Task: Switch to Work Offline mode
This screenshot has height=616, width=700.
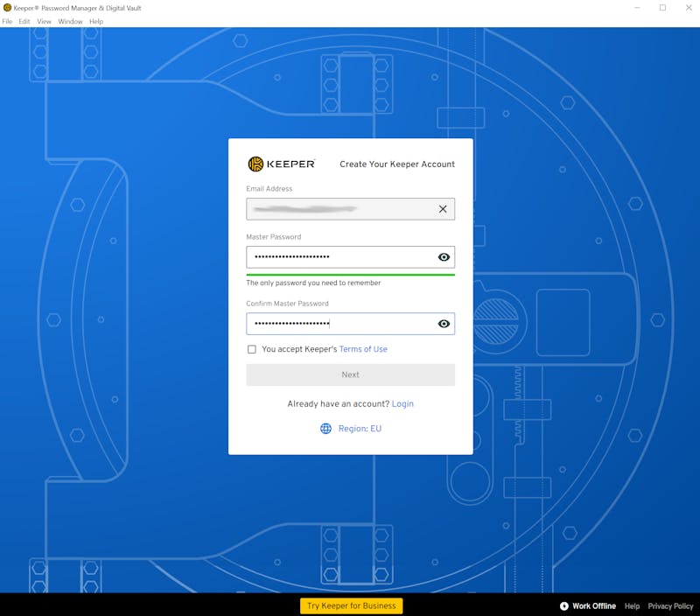Action: pyautogui.click(x=594, y=606)
